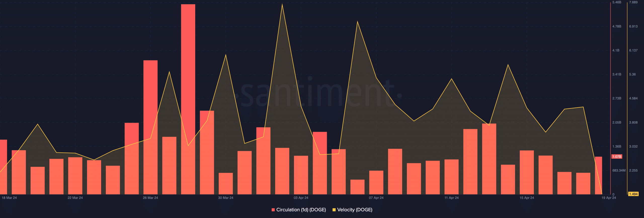Click the '19 Apr 24' date label

(609, 198)
